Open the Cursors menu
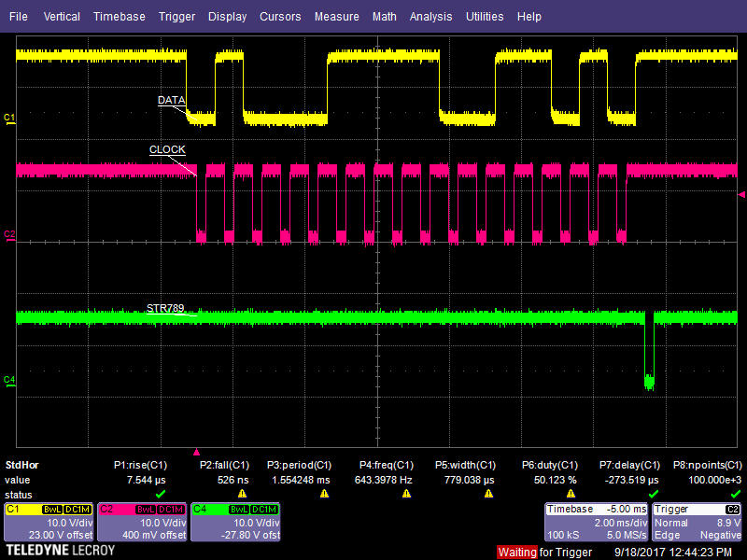The width and height of the screenshot is (747, 560). [280, 17]
